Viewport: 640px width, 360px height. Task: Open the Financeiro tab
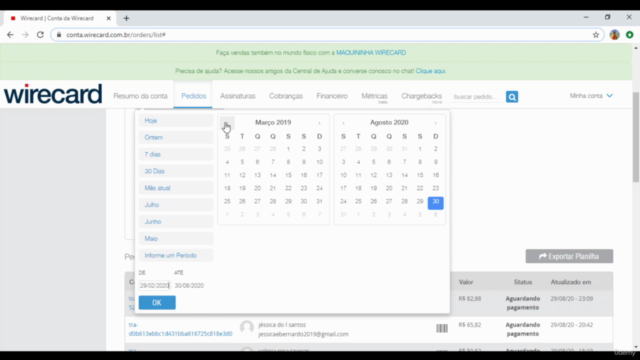[332, 96]
